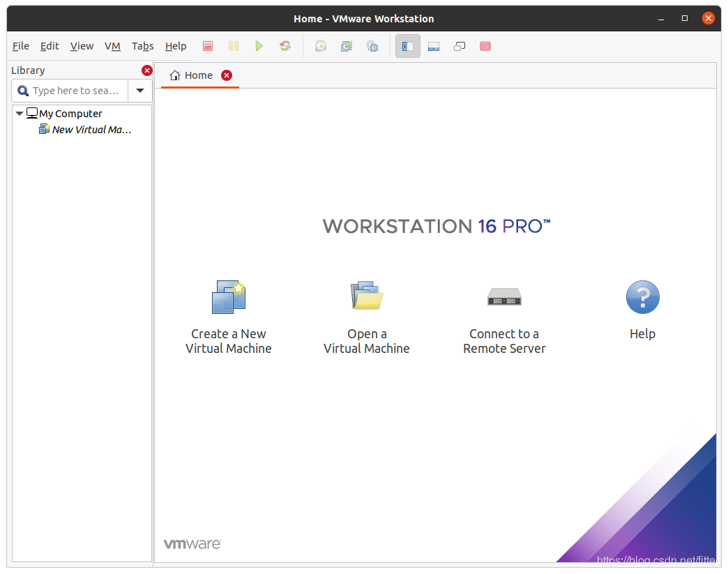Viewport: 728px width, 574px height.
Task: Click the Create a New Virtual Machine label
Action: point(229,341)
